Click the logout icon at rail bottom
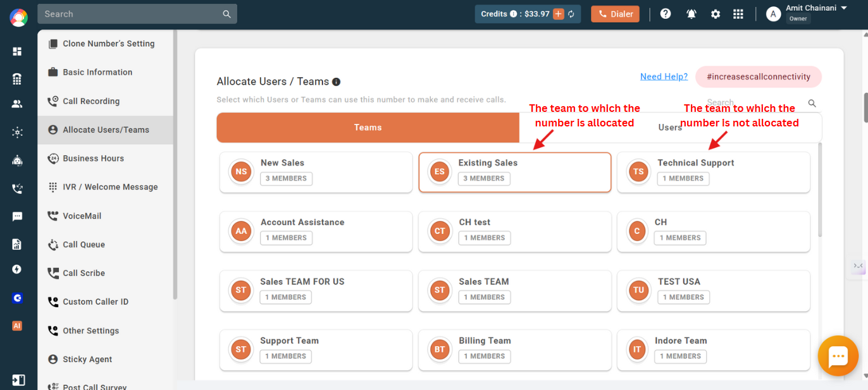The width and height of the screenshot is (868, 390). click(18, 380)
